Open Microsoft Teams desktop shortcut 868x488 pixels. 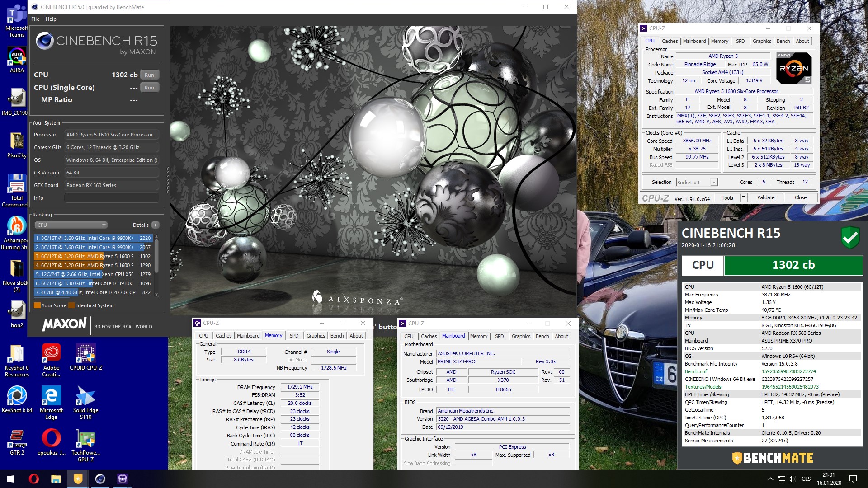(16, 22)
